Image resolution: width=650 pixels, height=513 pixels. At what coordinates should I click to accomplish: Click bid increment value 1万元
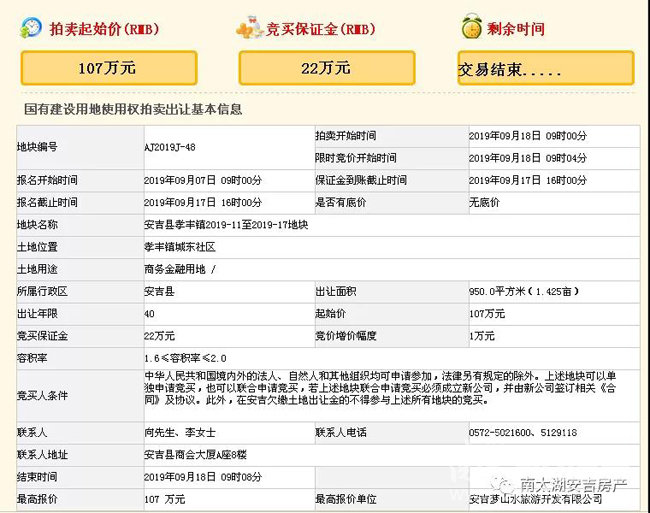click(482, 336)
